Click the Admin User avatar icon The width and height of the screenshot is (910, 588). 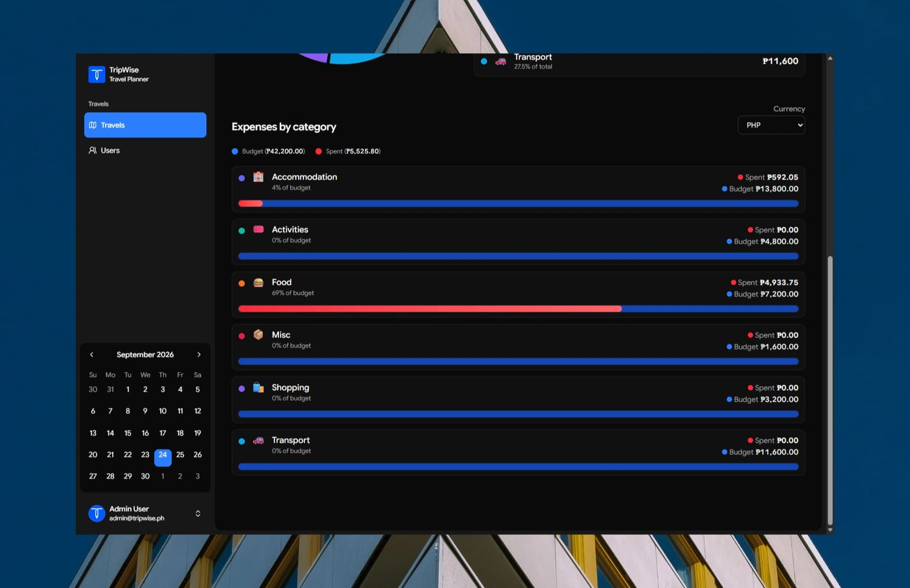pos(96,513)
